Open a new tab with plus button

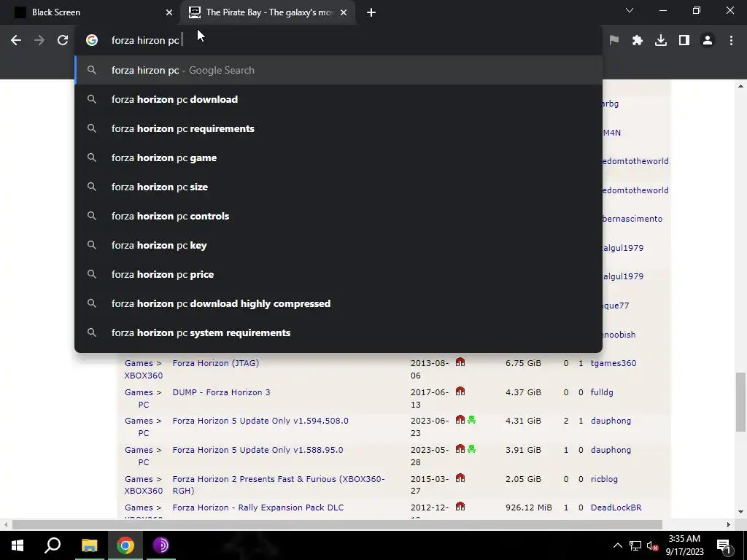[371, 12]
